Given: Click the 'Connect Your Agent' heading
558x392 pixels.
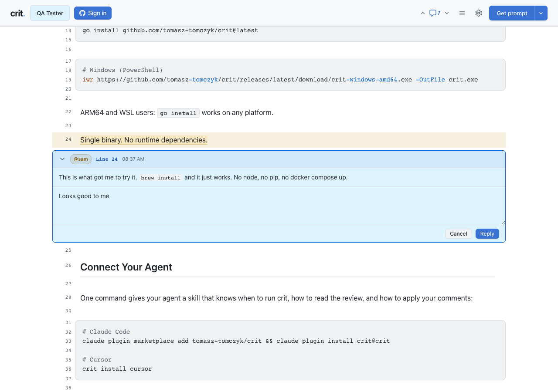Looking at the screenshot, I should click(126, 267).
